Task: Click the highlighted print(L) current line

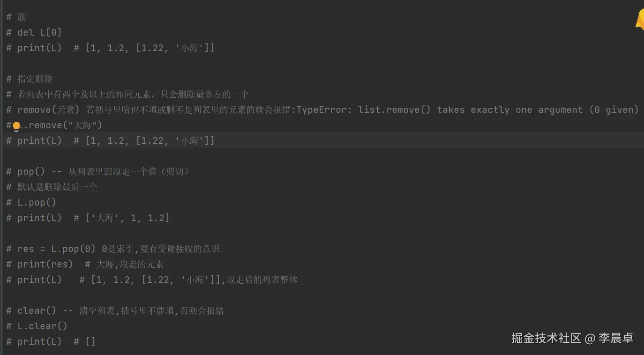Action: (39, 141)
